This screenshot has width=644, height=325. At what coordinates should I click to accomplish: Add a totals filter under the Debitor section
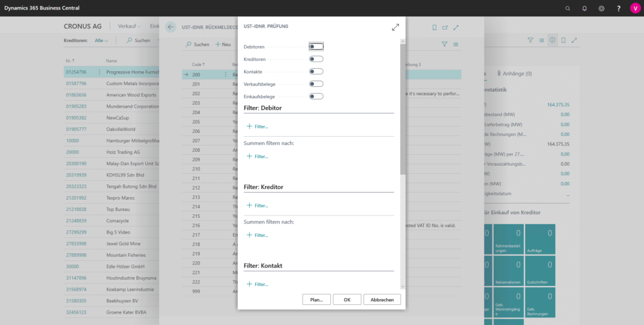point(257,156)
